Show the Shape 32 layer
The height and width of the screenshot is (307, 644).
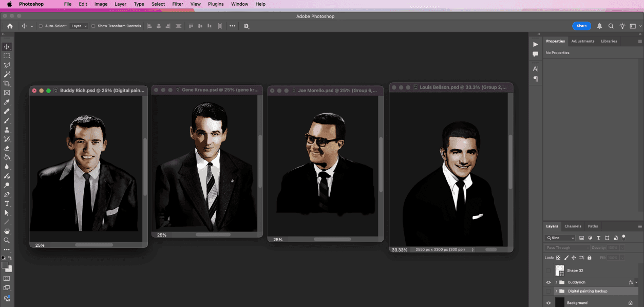548,270
